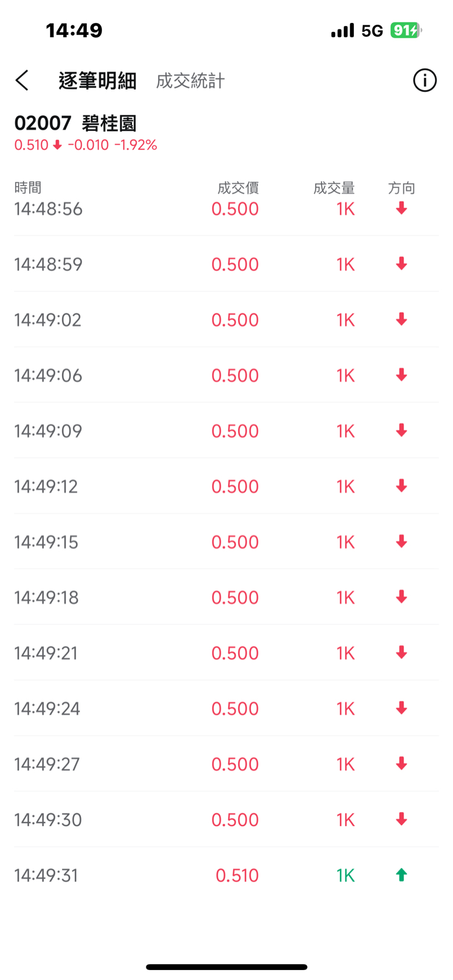
Task: Tap the cellular signal bars icon
Action: (343, 30)
